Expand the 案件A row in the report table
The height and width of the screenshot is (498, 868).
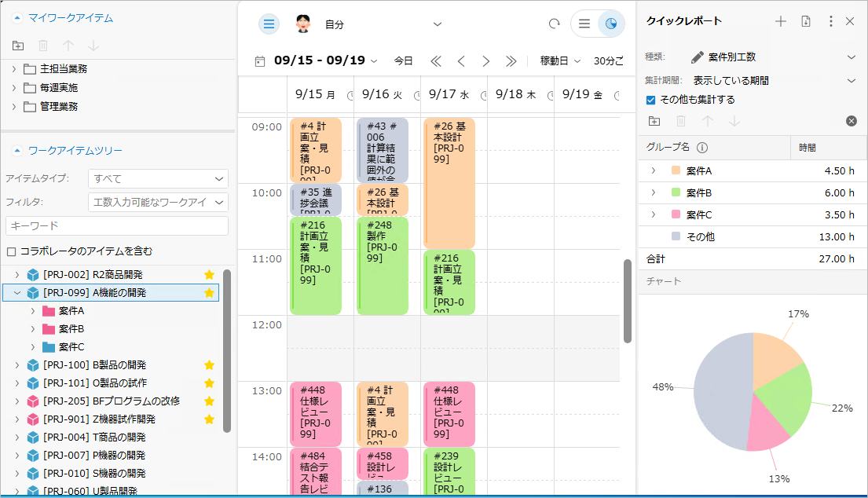coord(653,170)
